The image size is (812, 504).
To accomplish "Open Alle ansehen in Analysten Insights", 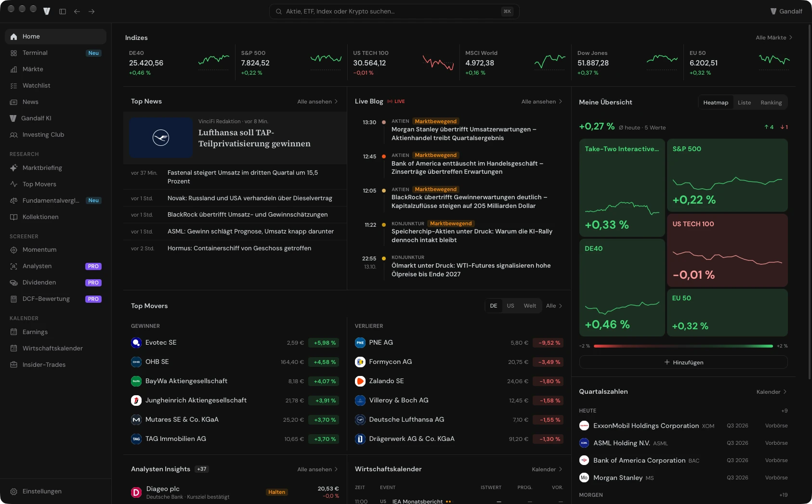I will [317, 469].
